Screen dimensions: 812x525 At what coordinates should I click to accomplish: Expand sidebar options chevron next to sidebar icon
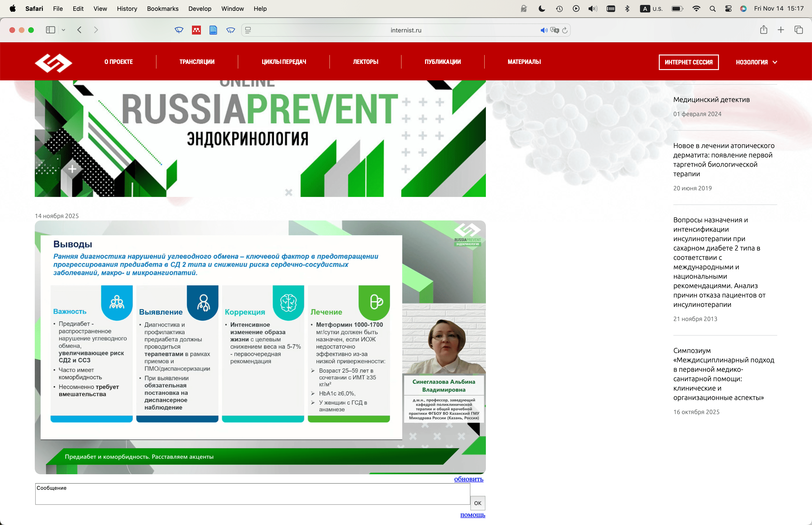pyautogui.click(x=63, y=30)
